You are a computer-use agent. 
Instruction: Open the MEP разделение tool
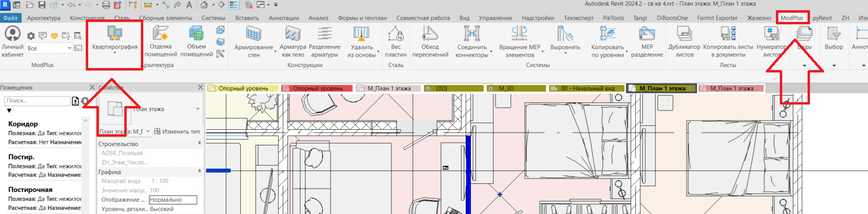[x=647, y=41]
